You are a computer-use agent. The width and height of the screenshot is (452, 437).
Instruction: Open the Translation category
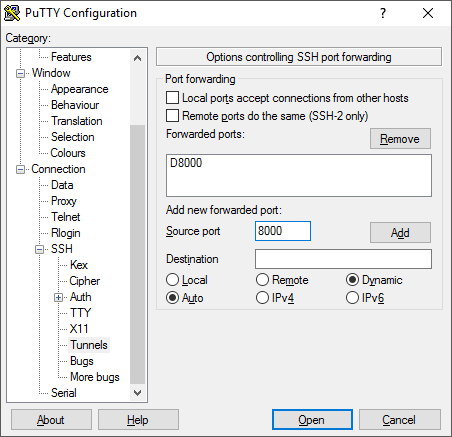point(77,121)
